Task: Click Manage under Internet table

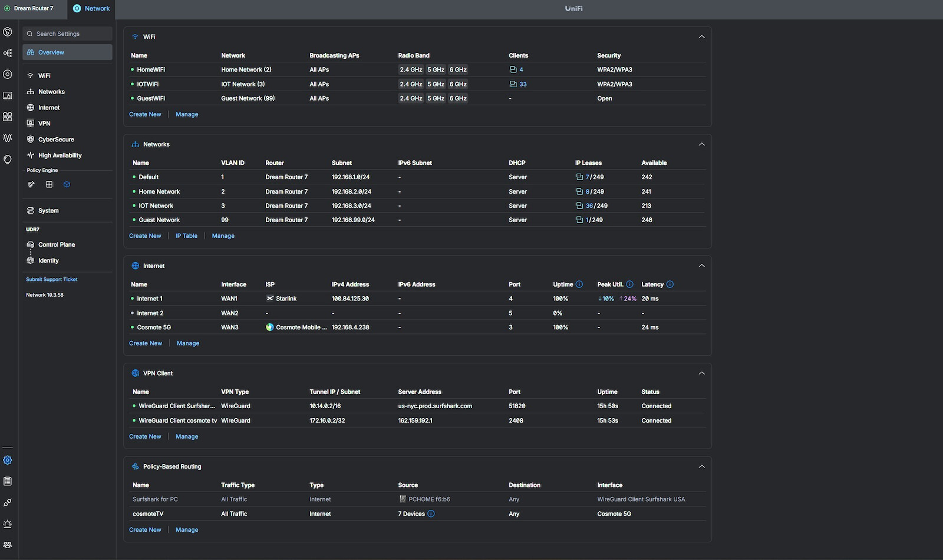Action: 188,343
